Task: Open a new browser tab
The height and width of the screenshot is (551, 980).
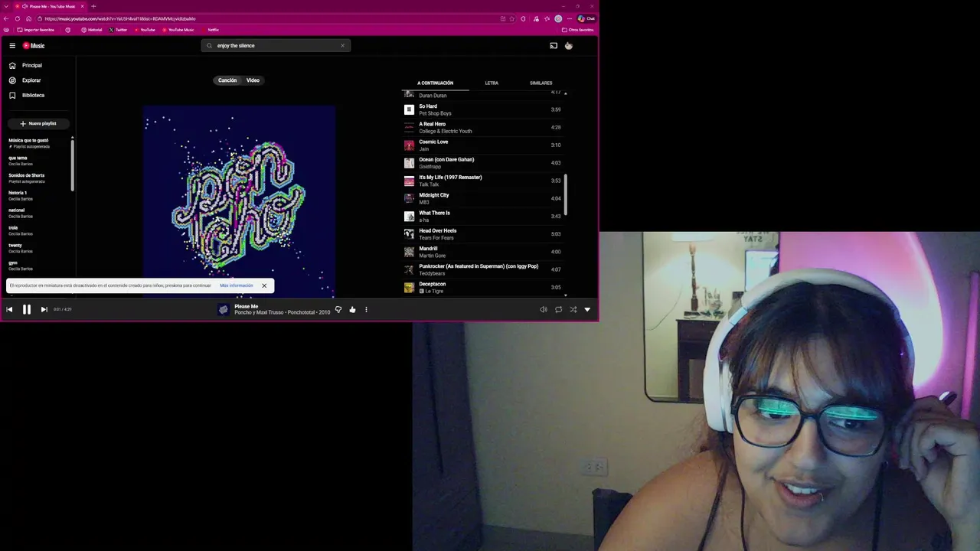Action: pyautogui.click(x=93, y=6)
